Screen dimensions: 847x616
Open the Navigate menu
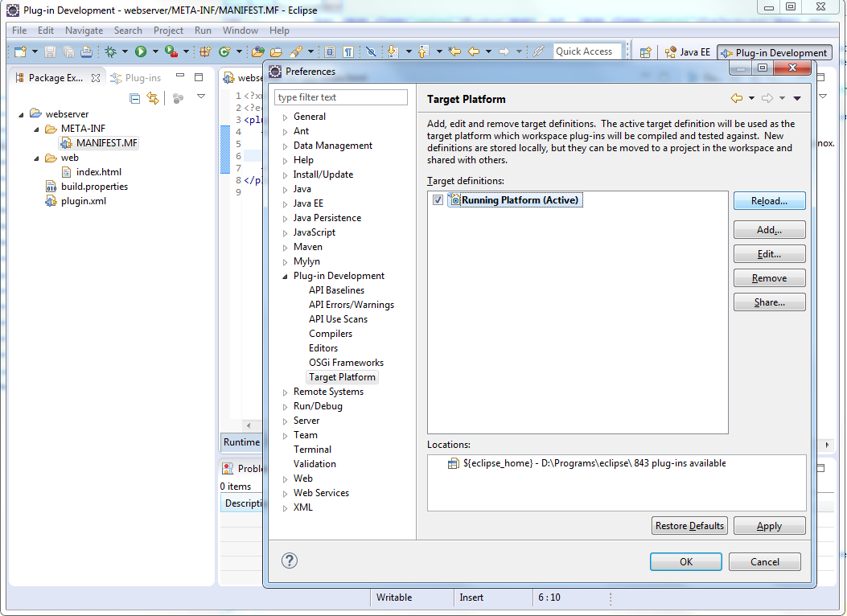[x=84, y=31]
